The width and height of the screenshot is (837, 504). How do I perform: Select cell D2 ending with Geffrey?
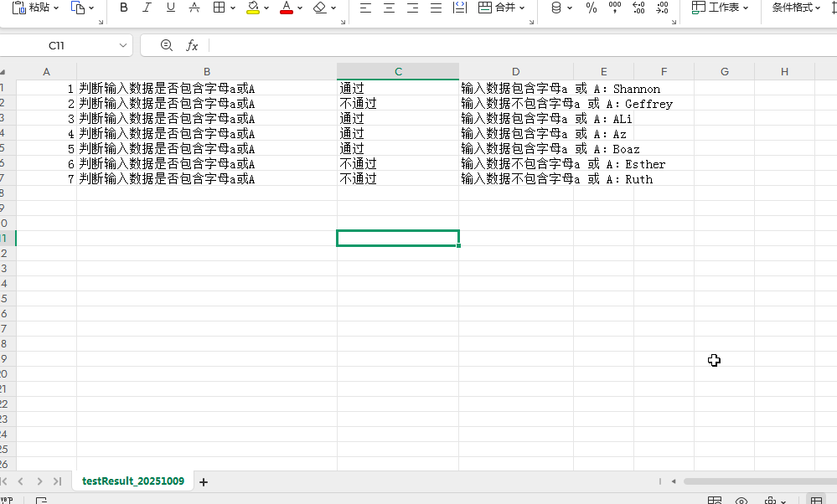516,104
